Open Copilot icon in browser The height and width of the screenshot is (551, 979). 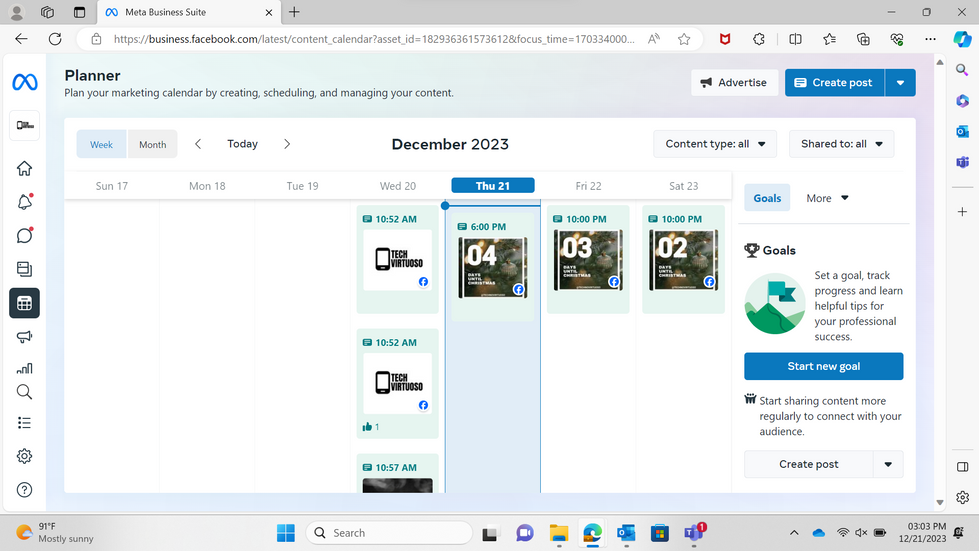962,39
